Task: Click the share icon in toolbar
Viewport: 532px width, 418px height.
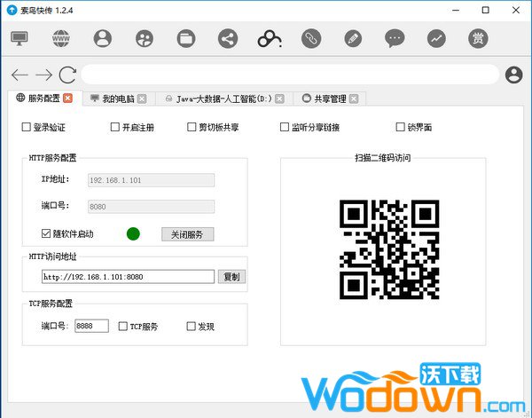Action: [228, 38]
